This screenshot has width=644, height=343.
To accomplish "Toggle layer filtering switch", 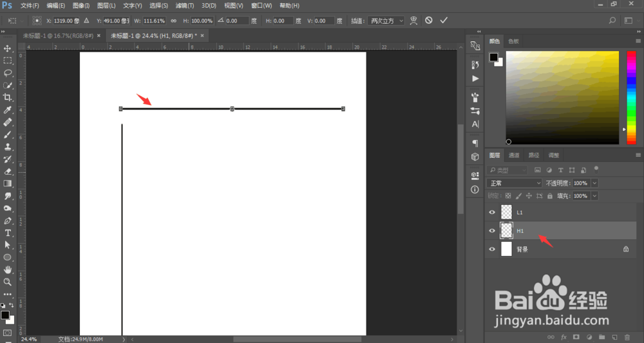I will tap(596, 169).
